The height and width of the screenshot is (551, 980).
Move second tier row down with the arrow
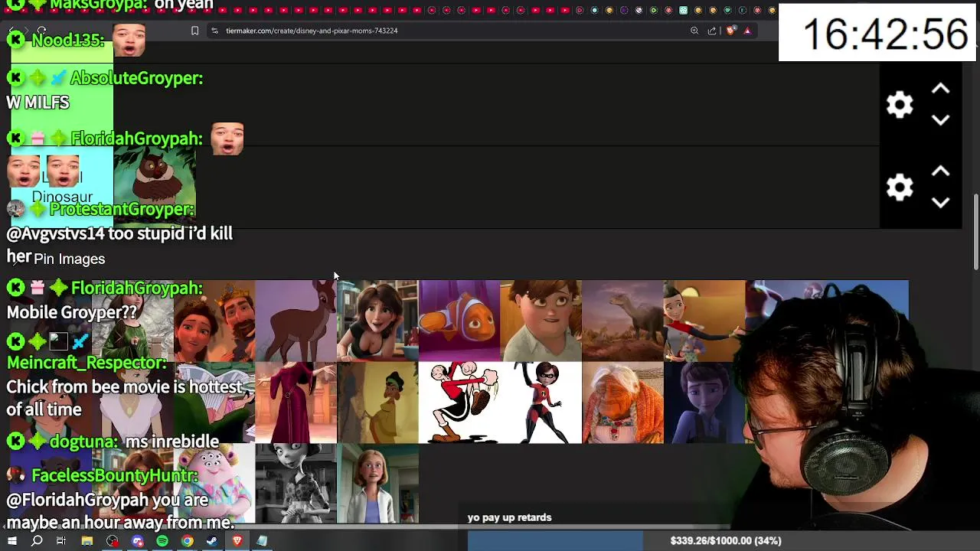point(941,203)
